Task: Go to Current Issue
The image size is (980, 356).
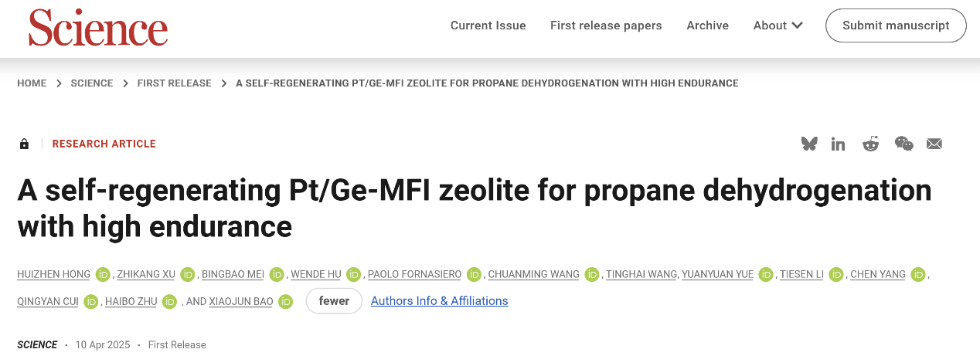Action: (x=488, y=25)
